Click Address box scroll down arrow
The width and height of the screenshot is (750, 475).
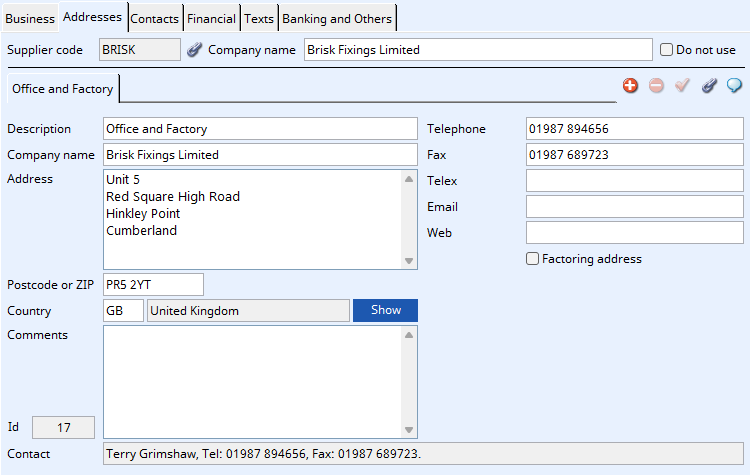[409, 261]
